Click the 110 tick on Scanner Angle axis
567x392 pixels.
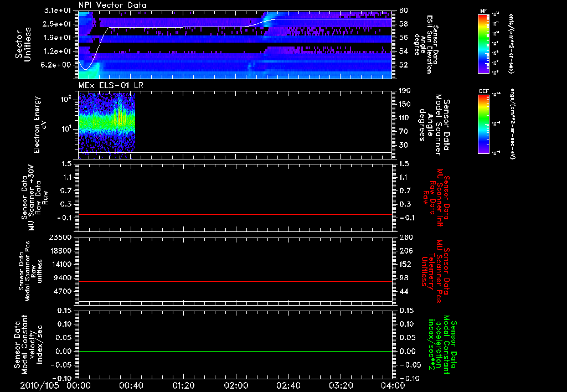tap(405, 118)
